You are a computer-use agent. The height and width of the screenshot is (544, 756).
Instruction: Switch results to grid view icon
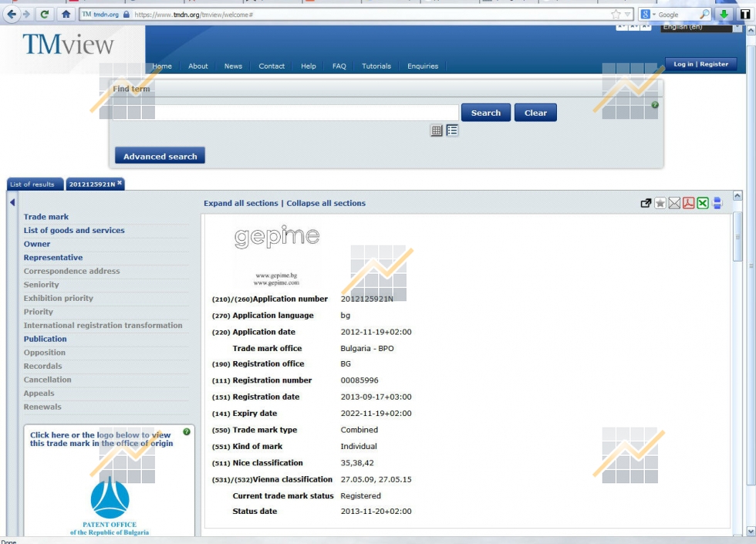(x=437, y=130)
